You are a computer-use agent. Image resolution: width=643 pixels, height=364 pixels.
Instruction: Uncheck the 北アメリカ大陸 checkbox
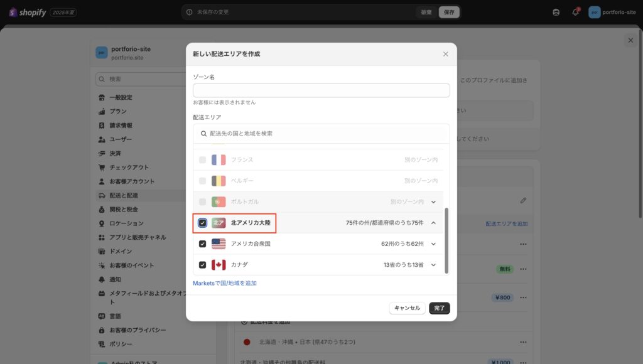pyautogui.click(x=202, y=223)
